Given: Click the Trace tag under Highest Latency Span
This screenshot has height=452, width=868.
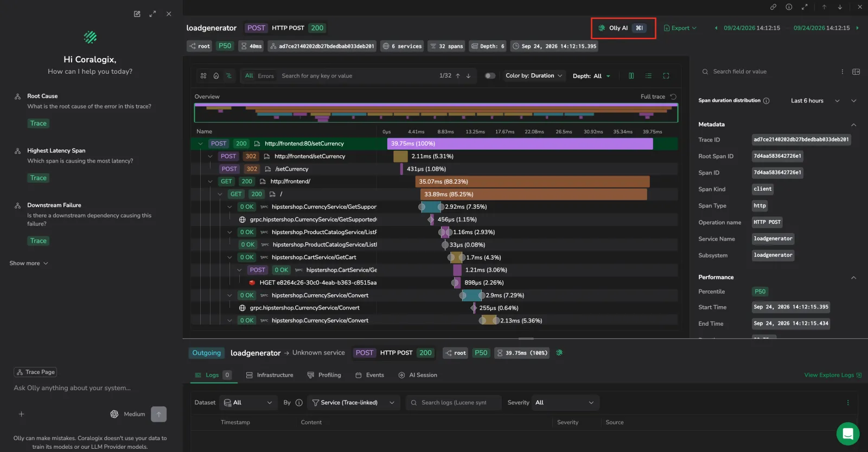Looking at the screenshot, I should click(x=39, y=178).
